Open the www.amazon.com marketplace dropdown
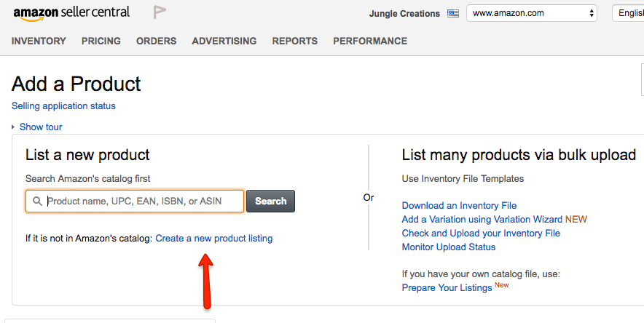 [x=532, y=13]
